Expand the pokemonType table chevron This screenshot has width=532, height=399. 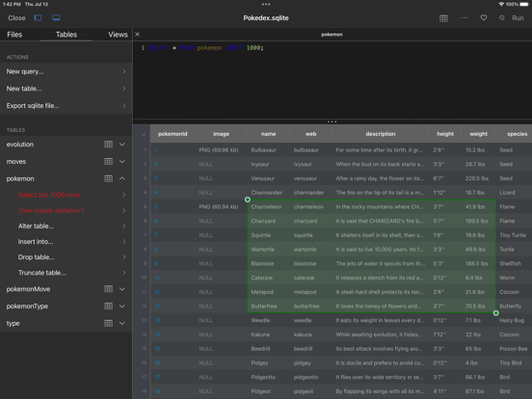[122, 306]
